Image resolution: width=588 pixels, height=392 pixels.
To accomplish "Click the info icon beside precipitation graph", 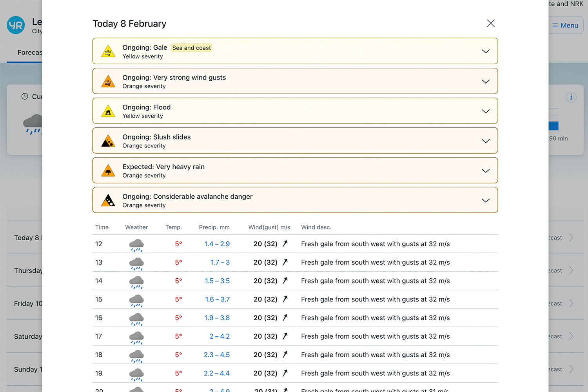I will coord(571,97).
